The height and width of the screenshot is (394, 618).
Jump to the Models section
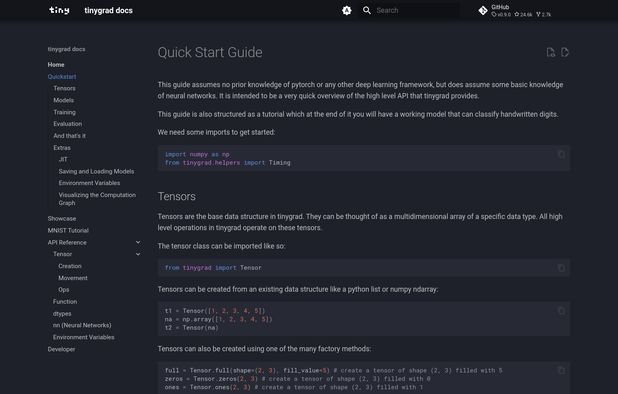(x=63, y=100)
